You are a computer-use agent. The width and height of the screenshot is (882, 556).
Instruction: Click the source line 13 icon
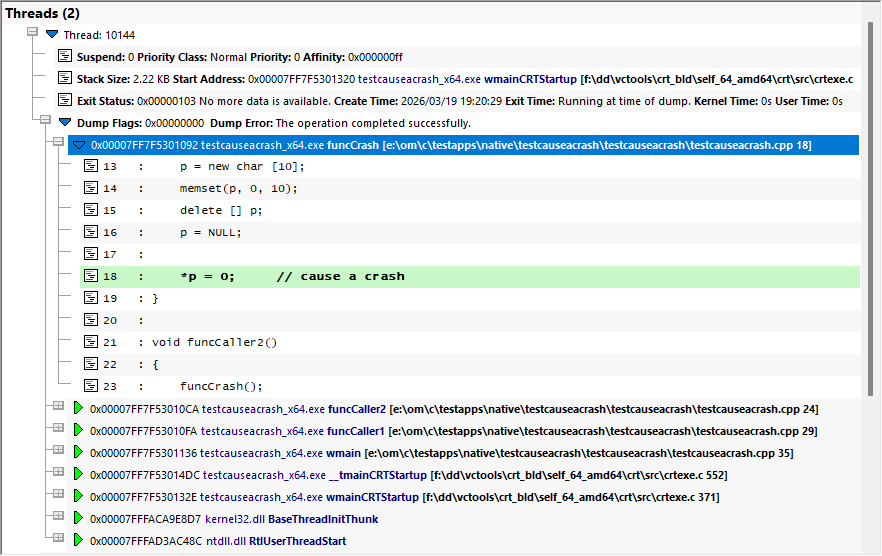91,165
